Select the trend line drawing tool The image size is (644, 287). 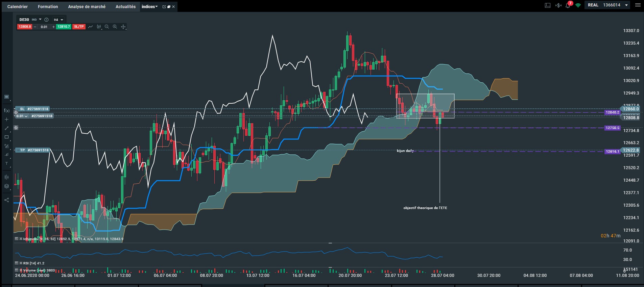point(6,128)
